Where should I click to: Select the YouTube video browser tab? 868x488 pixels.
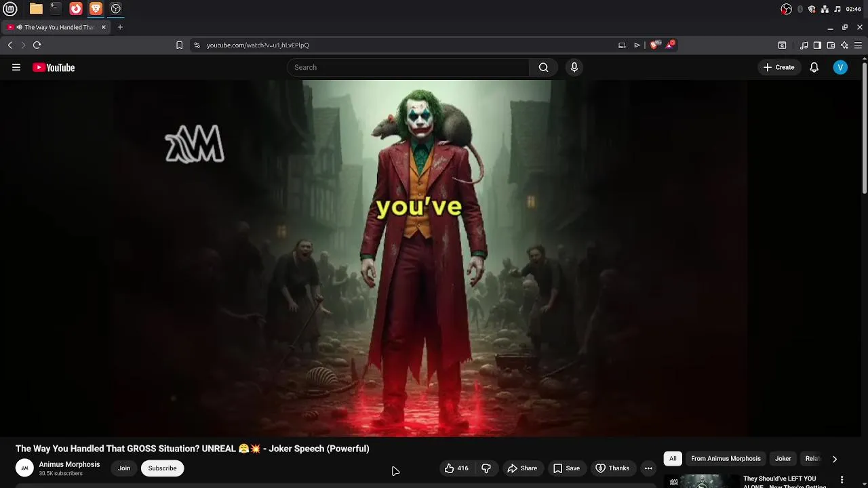pyautogui.click(x=56, y=27)
